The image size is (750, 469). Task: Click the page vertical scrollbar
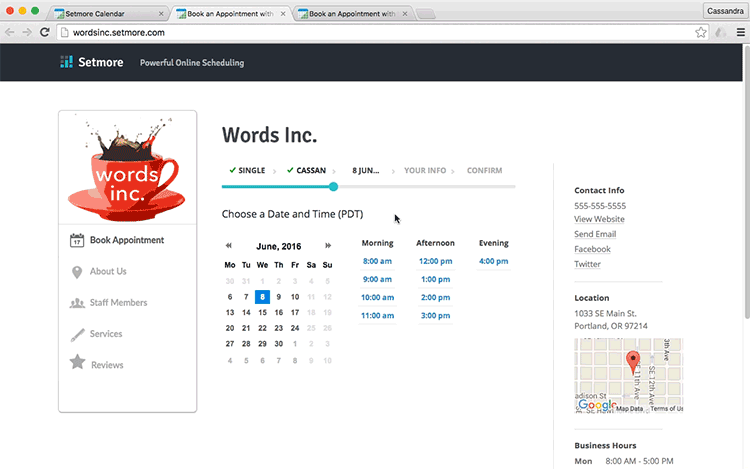(x=747, y=182)
